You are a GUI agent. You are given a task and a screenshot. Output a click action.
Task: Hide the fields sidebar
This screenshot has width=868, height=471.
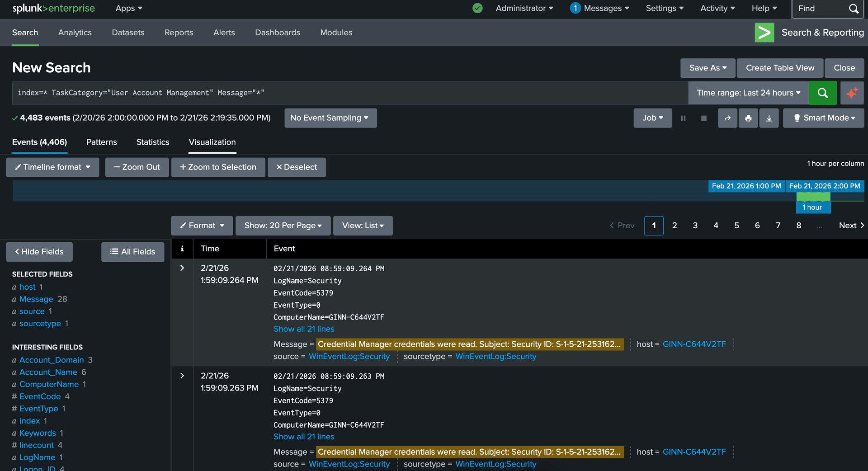39,252
